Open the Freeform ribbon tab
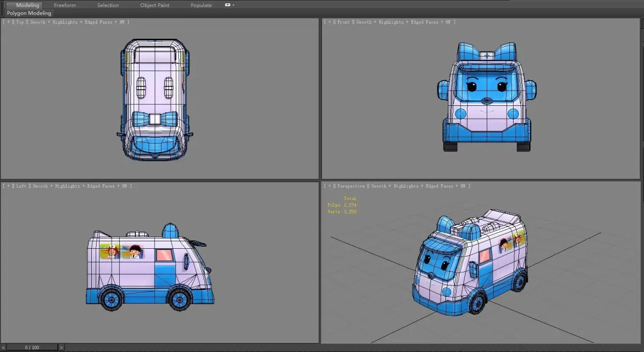This screenshot has height=352, width=644. 65,5
